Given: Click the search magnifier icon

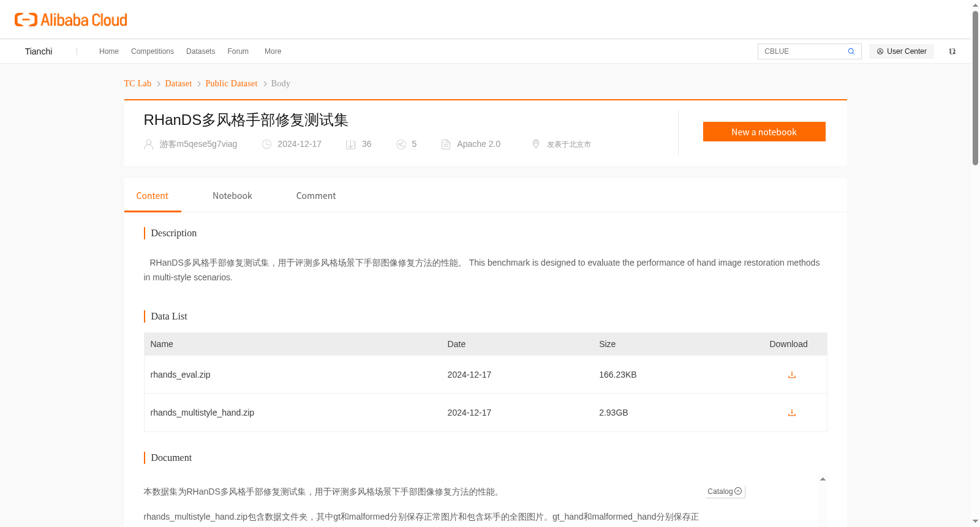Looking at the screenshot, I should (851, 51).
